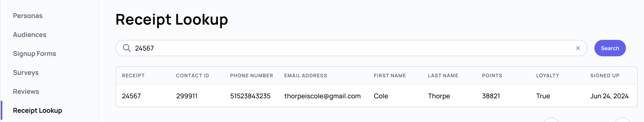
Task: Click receipt number 24567 in results row
Action: [131, 96]
